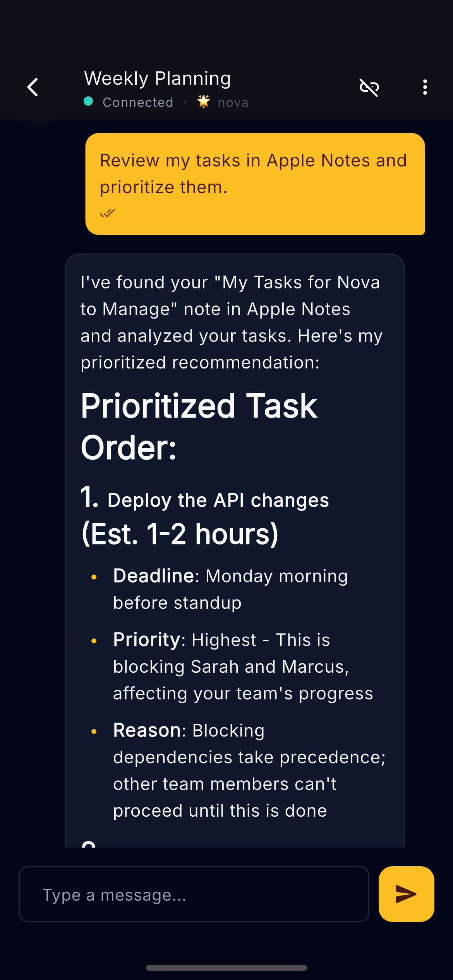Select the Deploy the API changes heading

coord(218,500)
